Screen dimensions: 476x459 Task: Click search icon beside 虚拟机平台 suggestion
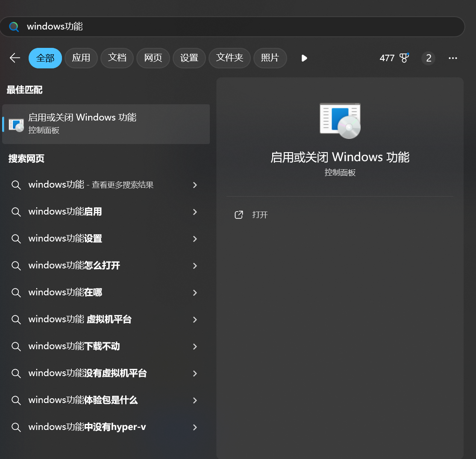tap(16, 320)
